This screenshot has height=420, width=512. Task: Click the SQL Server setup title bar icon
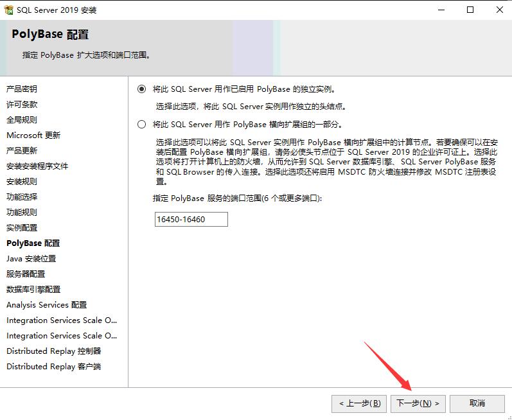(x=8, y=10)
